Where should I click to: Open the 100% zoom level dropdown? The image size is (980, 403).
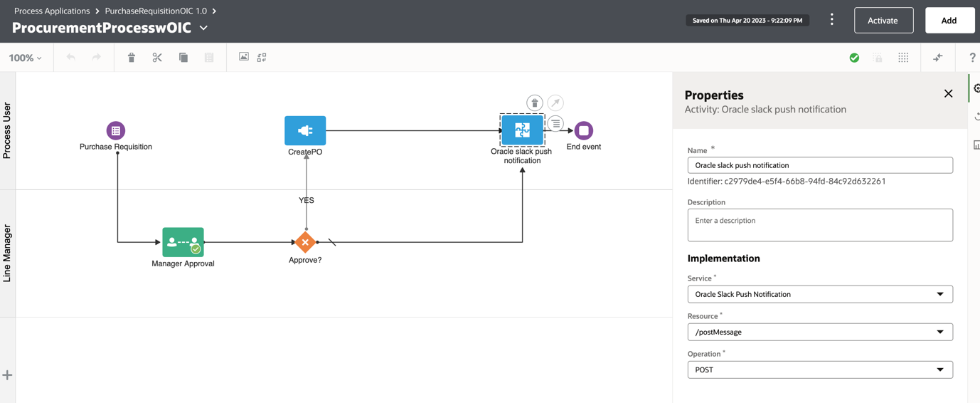[x=25, y=58]
